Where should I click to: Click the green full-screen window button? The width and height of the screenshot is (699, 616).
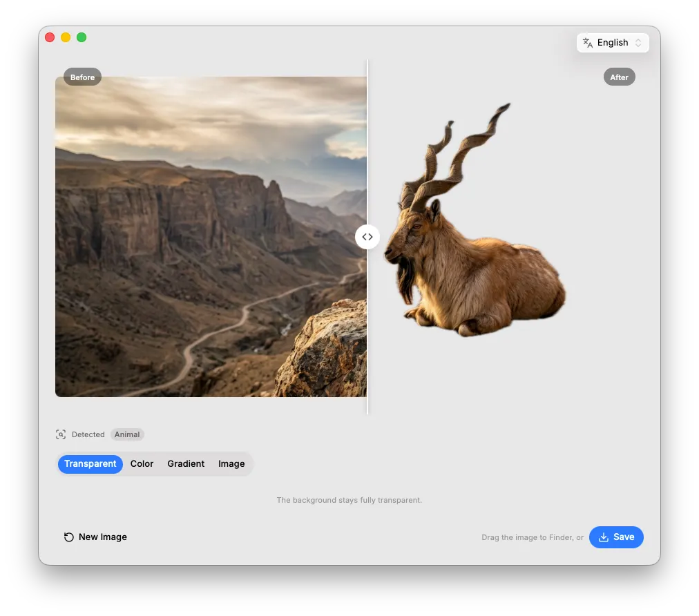[82, 37]
